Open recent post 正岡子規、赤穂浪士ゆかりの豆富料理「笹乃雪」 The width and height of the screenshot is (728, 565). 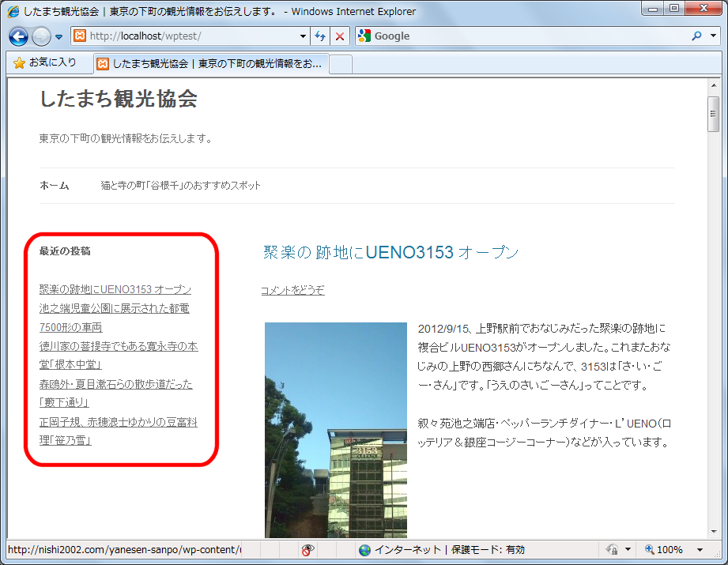click(119, 431)
